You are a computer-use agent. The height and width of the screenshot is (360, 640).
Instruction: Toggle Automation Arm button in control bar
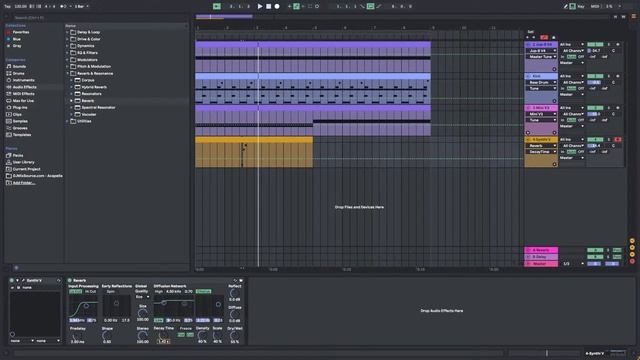pos(297,6)
